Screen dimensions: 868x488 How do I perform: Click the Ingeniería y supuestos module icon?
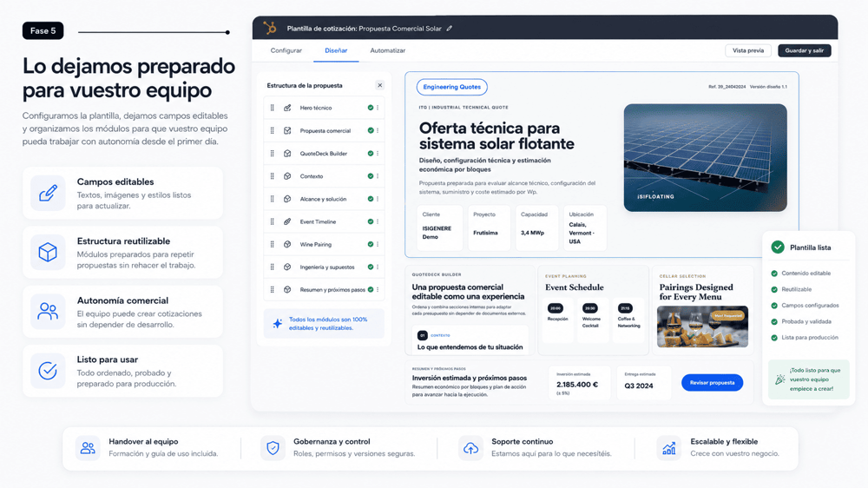(287, 267)
